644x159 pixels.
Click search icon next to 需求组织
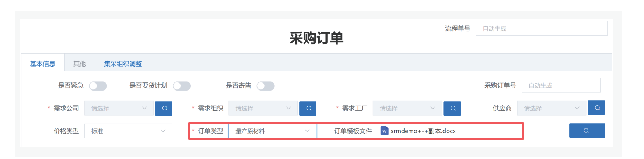308,108
